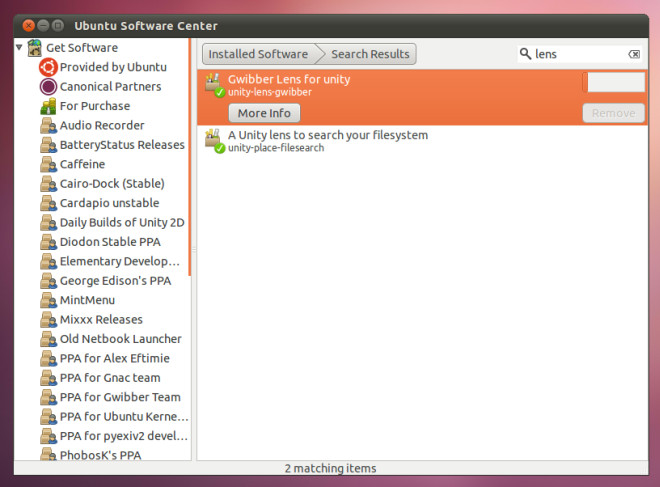Click the Audio Recorder PPA icon
The image size is (660, 487).
pyautogui.click(x=48, y=125)
